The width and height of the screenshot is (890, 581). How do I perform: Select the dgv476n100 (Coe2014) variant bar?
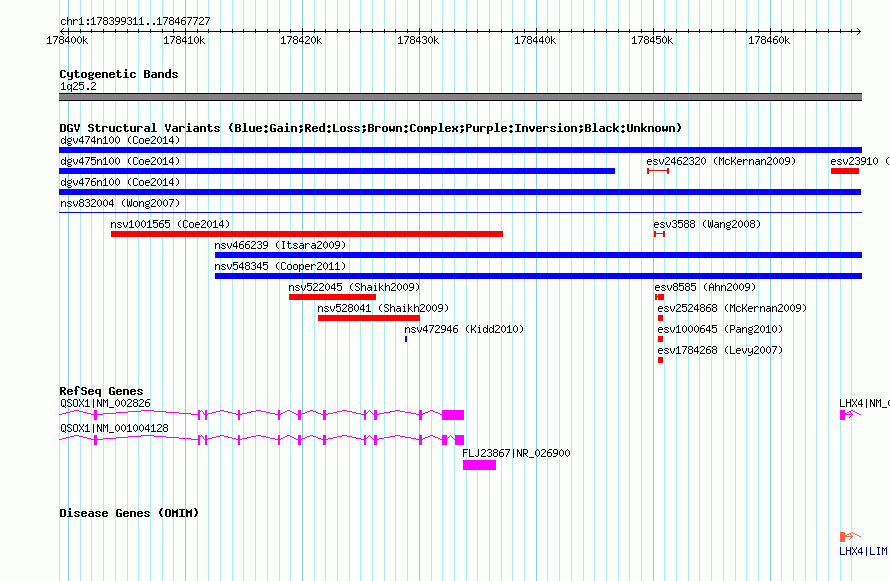[x=460, y=192]
